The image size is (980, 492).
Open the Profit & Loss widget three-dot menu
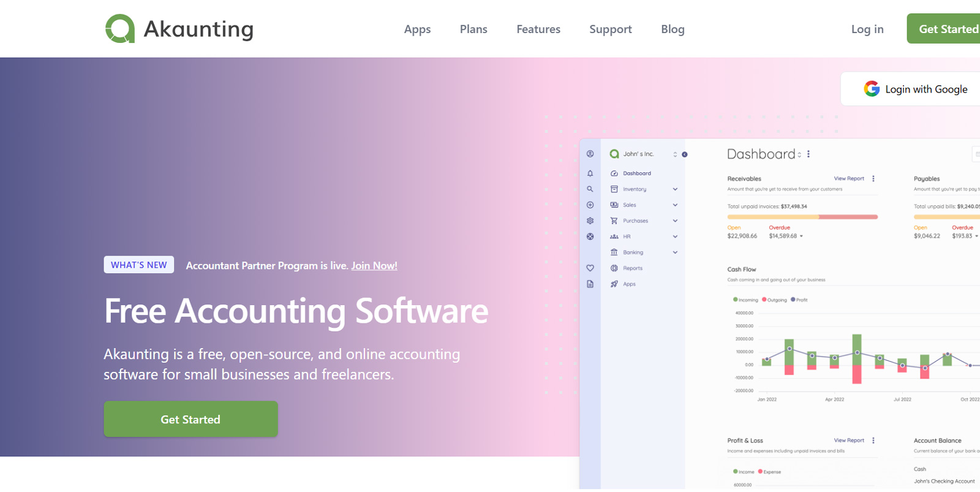coord(873,441)
